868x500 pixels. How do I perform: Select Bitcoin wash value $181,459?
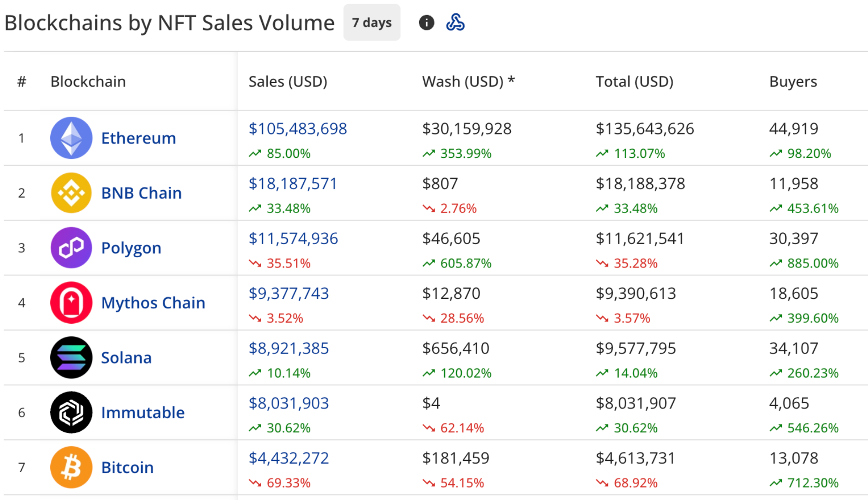pyautogui.click(x=455, y=458)
